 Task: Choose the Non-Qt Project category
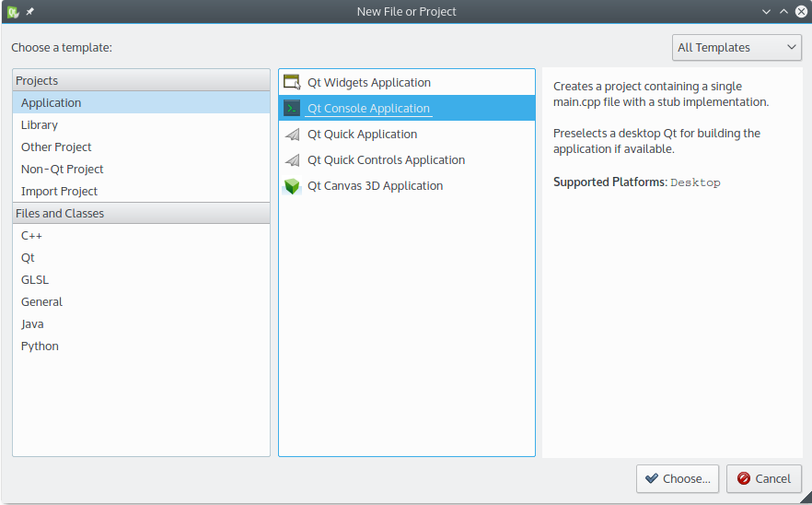[x=63, y=169]
